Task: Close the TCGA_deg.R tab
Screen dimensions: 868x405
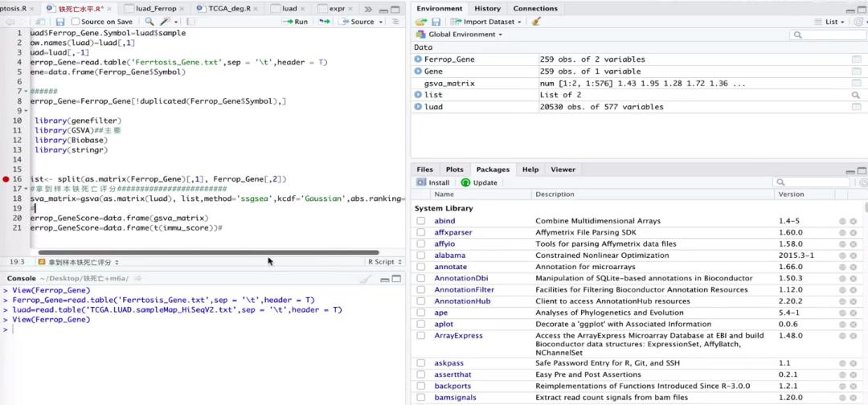Action: click(254, 9)
